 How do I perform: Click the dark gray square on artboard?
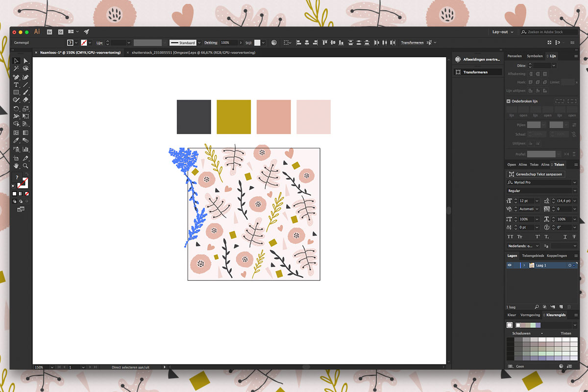point(194,117)
